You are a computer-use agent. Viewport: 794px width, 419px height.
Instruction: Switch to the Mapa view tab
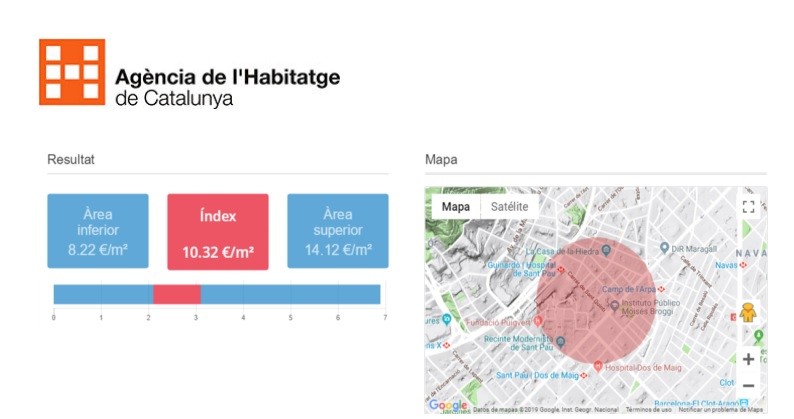click(x=456, y=207)
